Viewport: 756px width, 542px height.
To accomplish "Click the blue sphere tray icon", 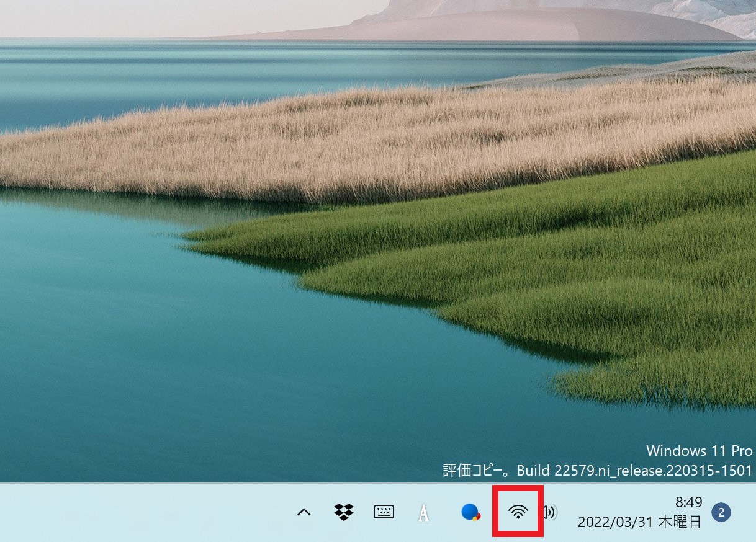I will [x=470, y=512].
